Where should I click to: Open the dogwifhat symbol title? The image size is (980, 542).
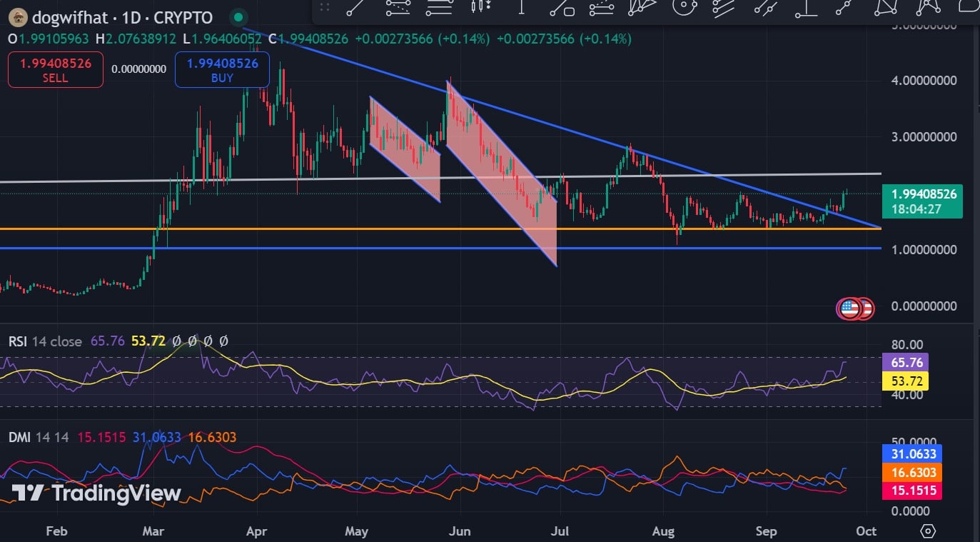(x=122, y=18)
